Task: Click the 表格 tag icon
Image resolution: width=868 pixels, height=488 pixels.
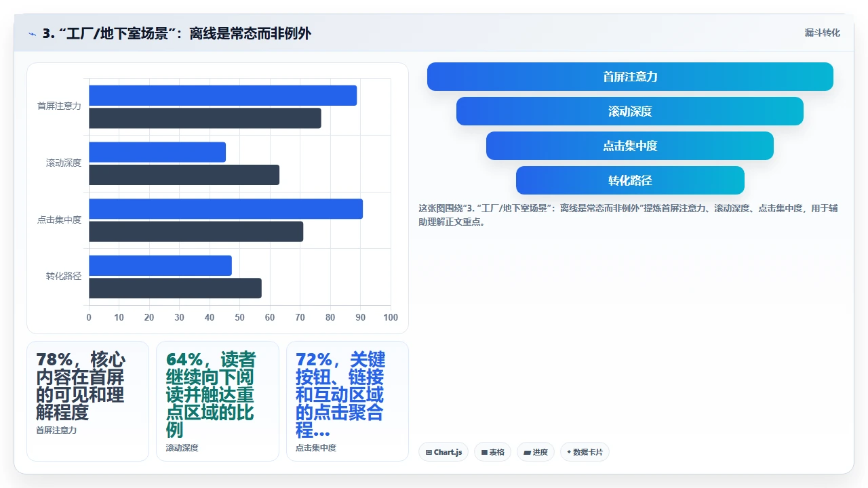Action: 484,452
